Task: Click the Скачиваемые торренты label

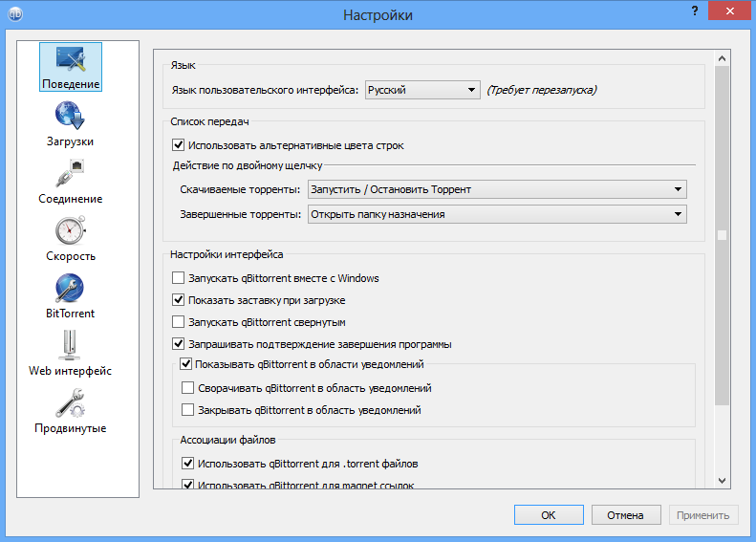Action: click(x=240, y=189)
